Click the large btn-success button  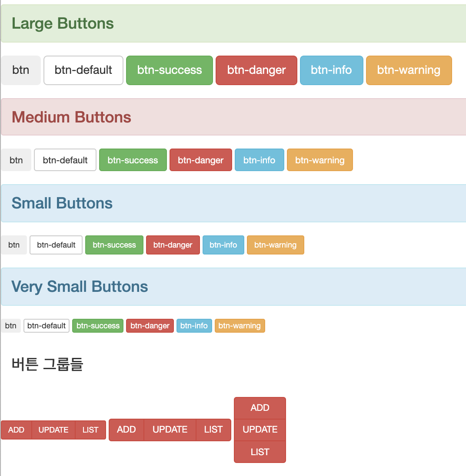pyautogui.click(x=170, y=70)
